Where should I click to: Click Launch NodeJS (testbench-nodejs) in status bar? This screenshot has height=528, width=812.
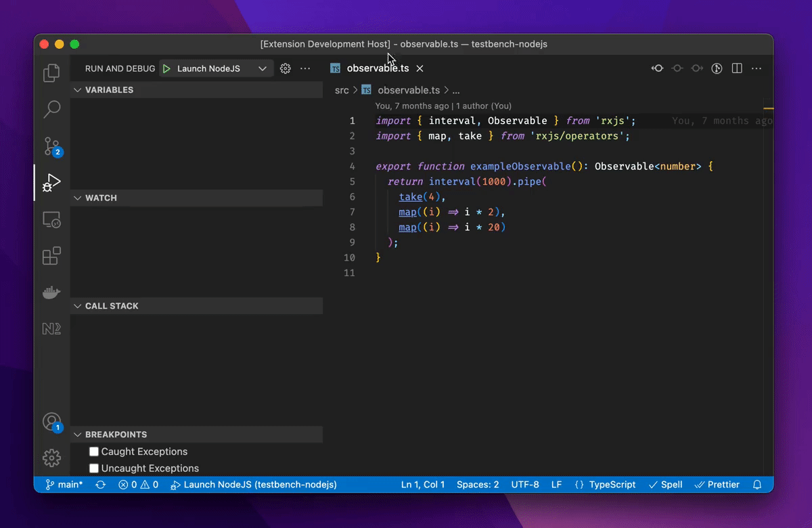click(x=254, y=485)
